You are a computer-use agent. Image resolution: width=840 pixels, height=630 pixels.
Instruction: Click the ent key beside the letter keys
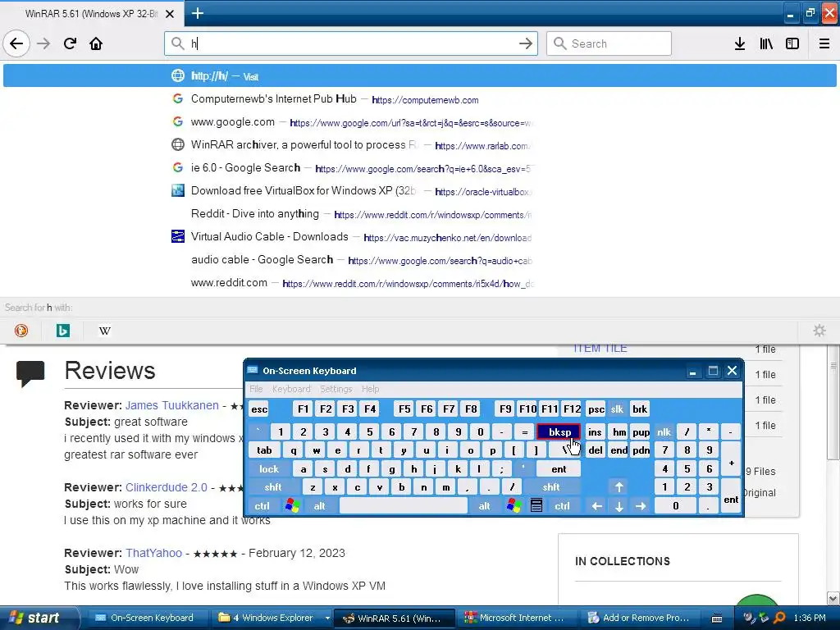[558, 468]
